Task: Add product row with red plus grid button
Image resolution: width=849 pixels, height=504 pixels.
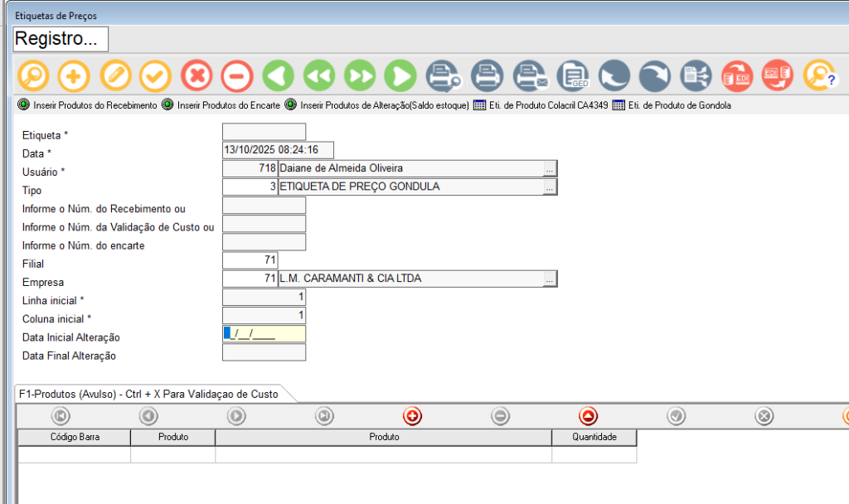Action: coord(412,416)
